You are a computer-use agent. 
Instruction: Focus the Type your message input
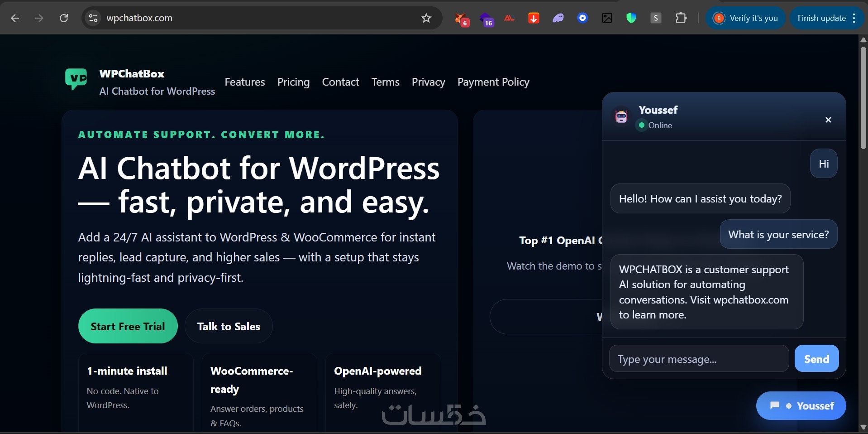tap(699, 359)
